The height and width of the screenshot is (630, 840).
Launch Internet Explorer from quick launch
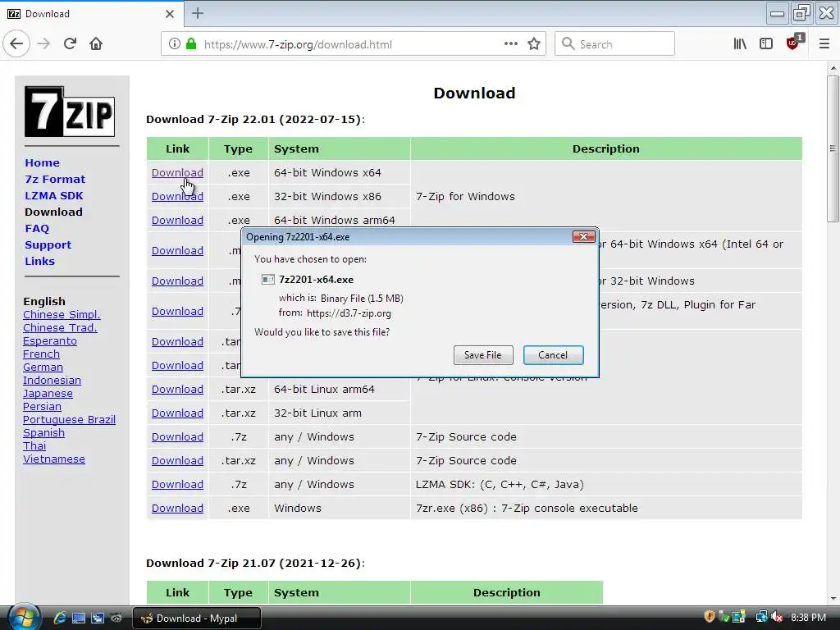pos(59,618)
